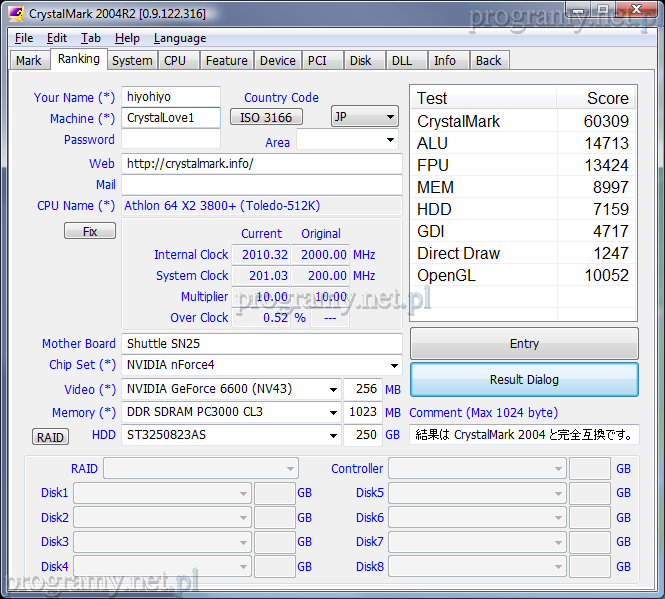The height and width of the screenshot is (599, 665).
Task: Switch to the CPU tab
Action: 175,60
